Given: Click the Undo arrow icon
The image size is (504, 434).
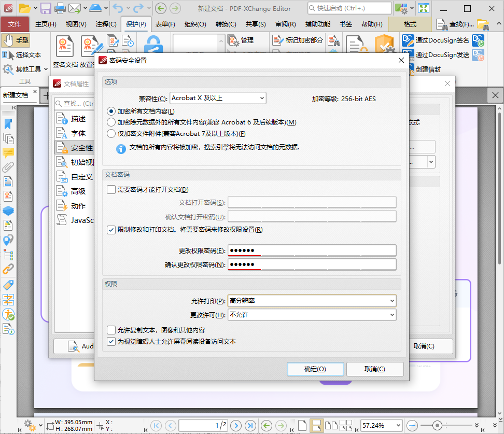Looking at the screenshot, I should click(x=118, y=8).
